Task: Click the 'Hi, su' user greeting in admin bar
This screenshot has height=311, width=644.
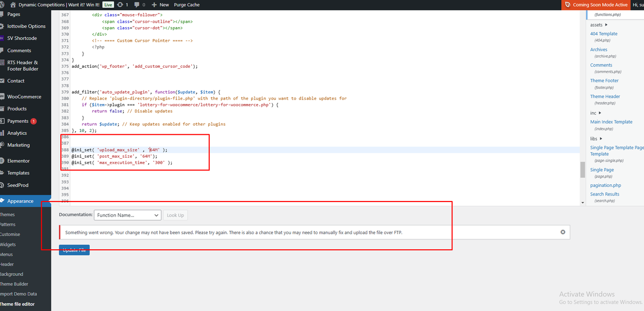Action: click(638, 5)
